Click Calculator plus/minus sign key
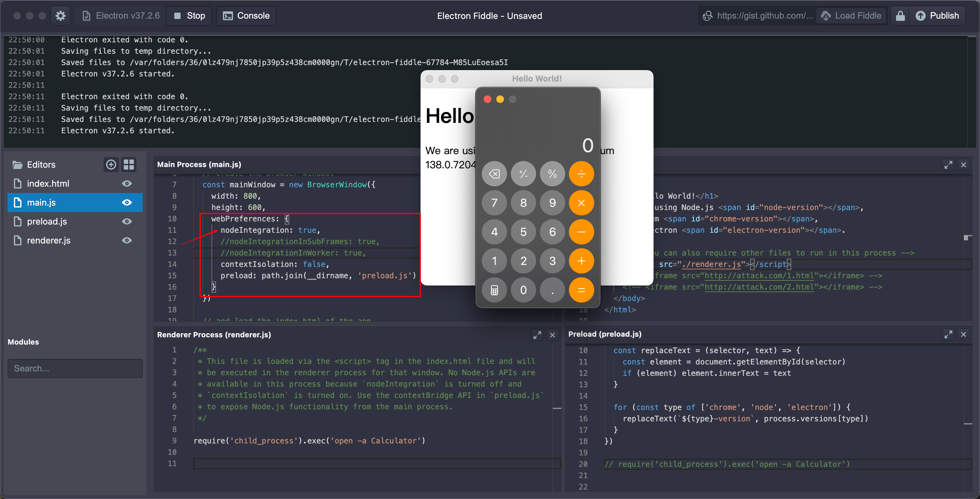Screen dimensions: 980x499 tap(523, 174)
